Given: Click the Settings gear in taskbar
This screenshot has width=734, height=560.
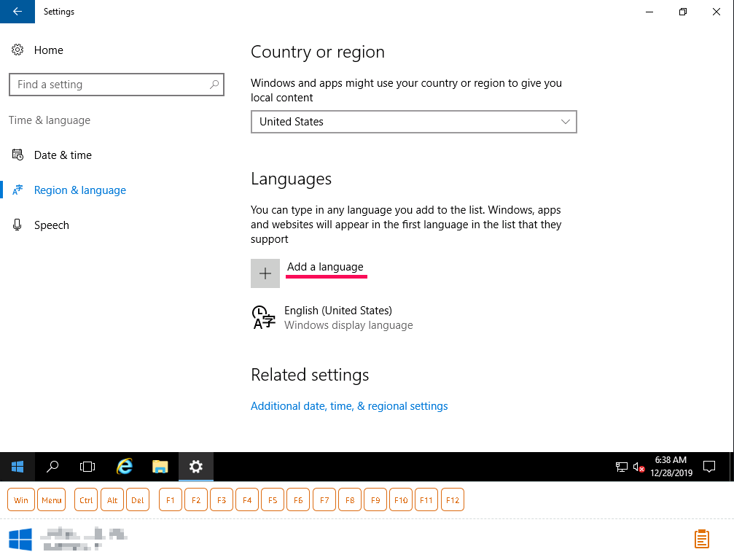Looking at the screenshot, I should pyautogui.click(x=195, y=467).
